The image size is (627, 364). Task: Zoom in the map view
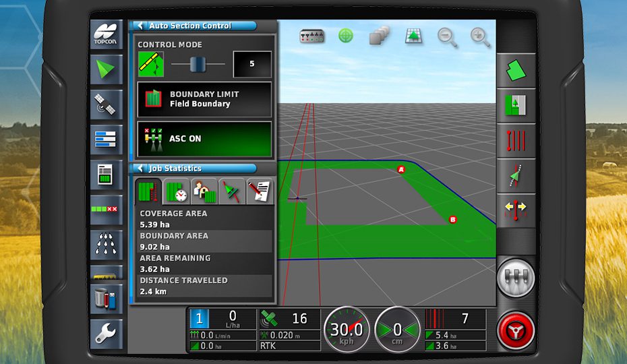tap(480, 37)
